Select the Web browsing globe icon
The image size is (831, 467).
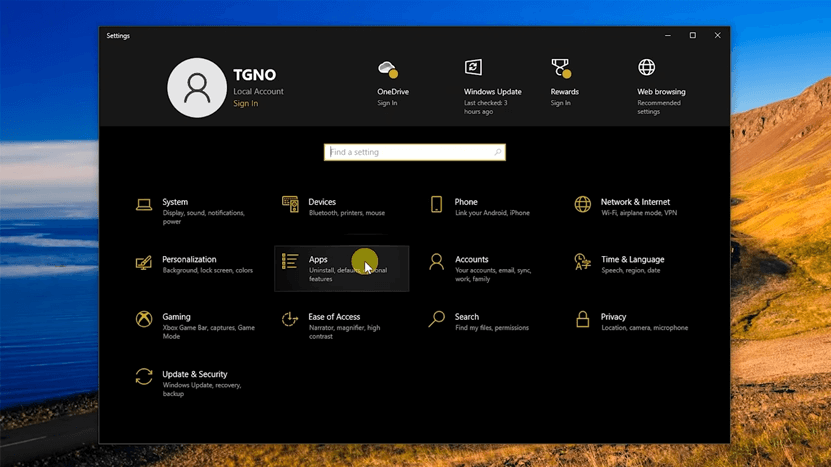[647, 67]
